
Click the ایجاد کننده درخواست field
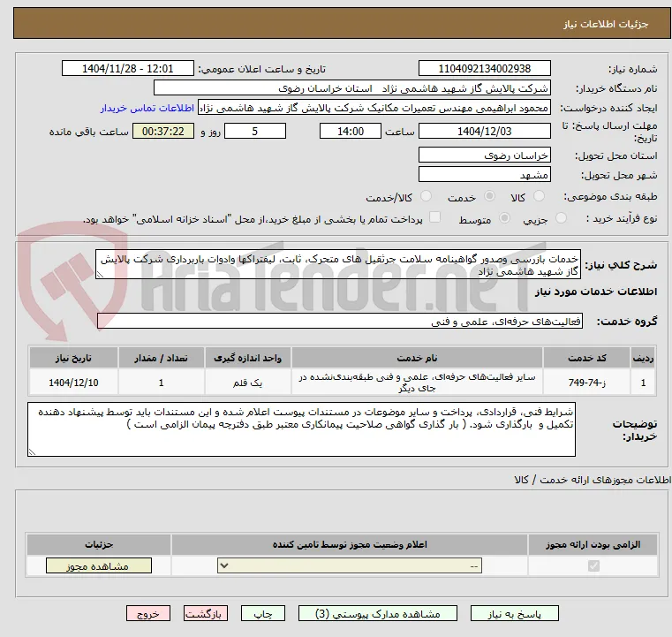click(x=374, y=108)
